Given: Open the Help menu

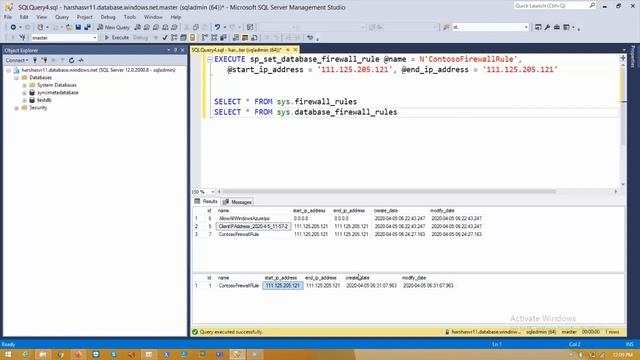Looking at the screenshot, I should (176, 17).
